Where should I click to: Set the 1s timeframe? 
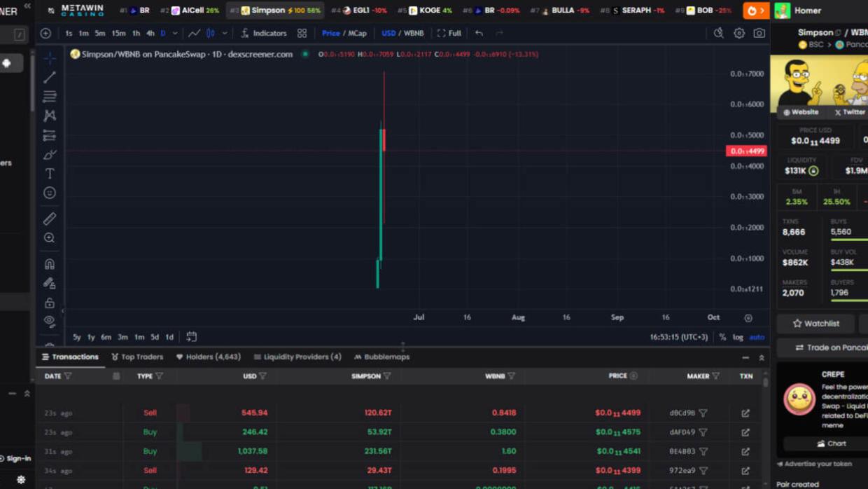tap(69, 33)
